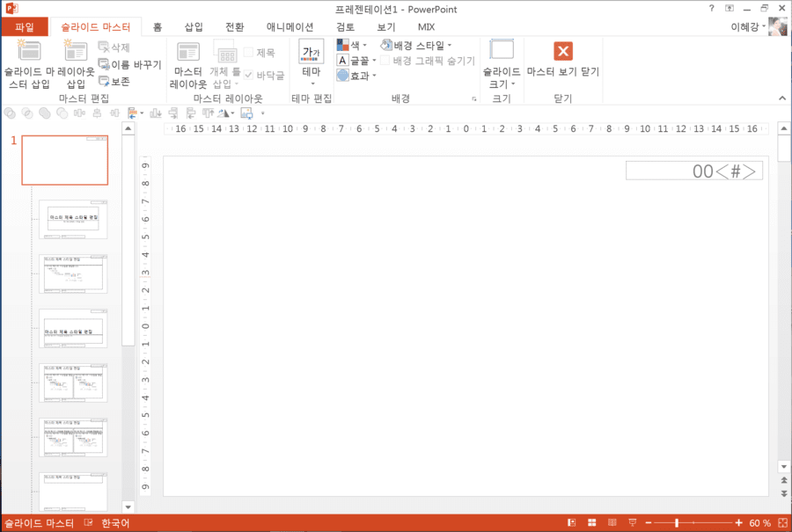Click the 슬라이드 마스터 삽입 icon
Screen dimensions: 792x532
pos(29,50)
